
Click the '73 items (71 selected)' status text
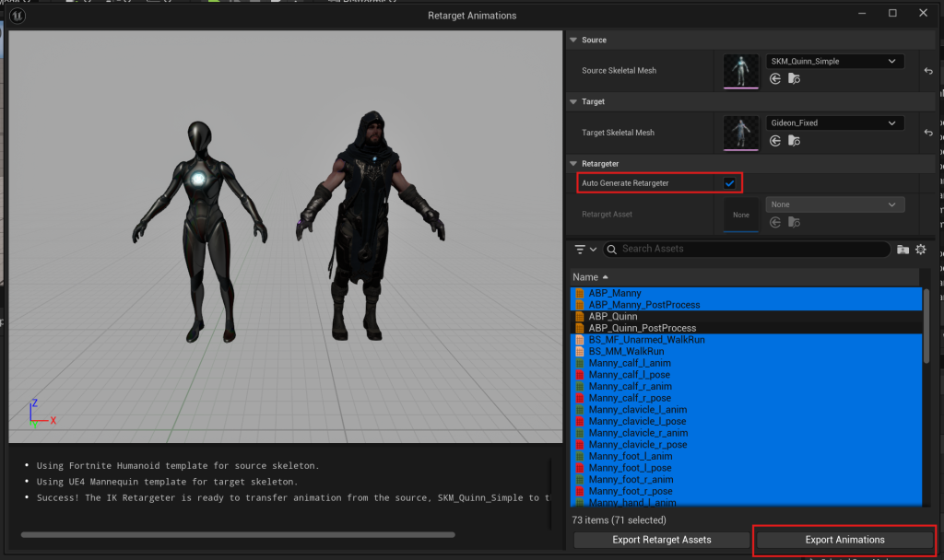[x=619, y=520]
